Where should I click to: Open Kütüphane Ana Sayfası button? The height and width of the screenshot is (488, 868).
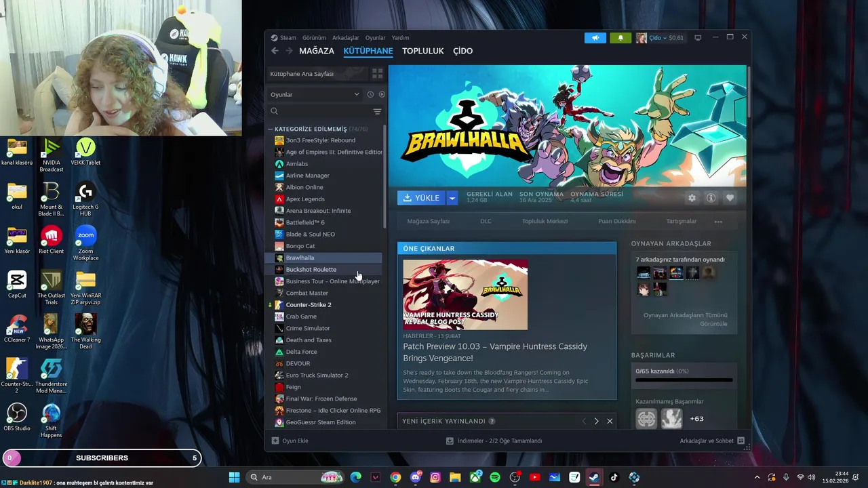pos(317,73)
